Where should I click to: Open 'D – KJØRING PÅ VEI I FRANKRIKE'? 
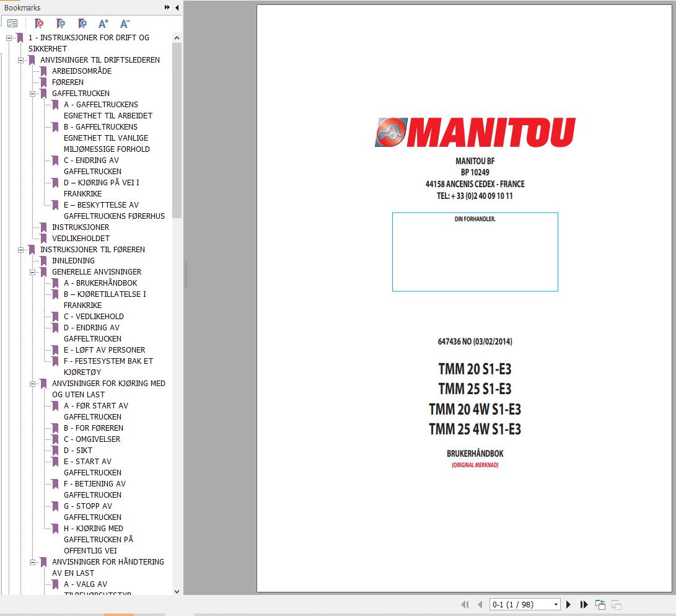pos(102,188)
